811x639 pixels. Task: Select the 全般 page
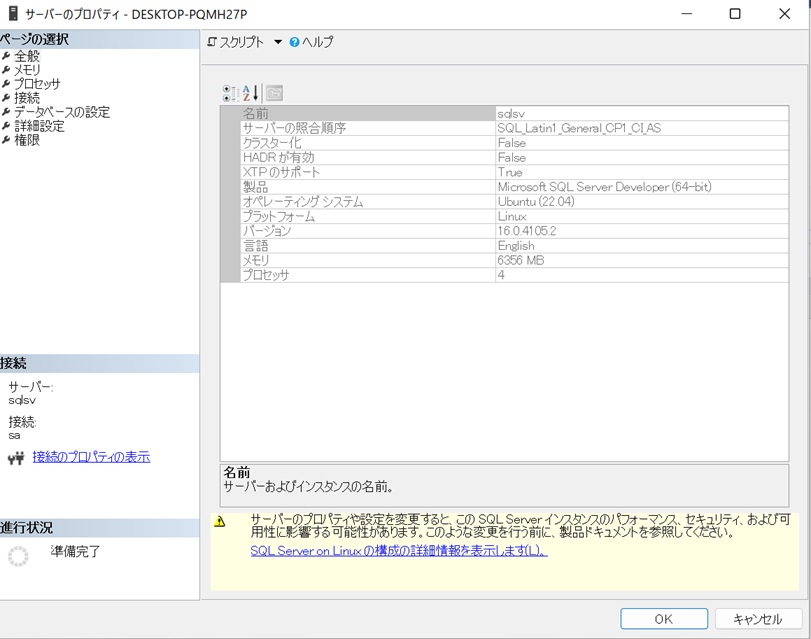[26, 55]
